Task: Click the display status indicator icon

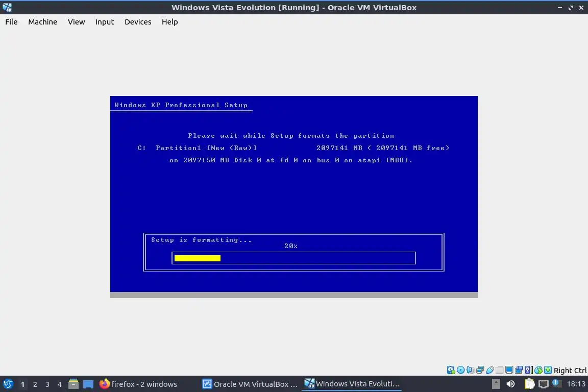Action: (x=509, y=370)
